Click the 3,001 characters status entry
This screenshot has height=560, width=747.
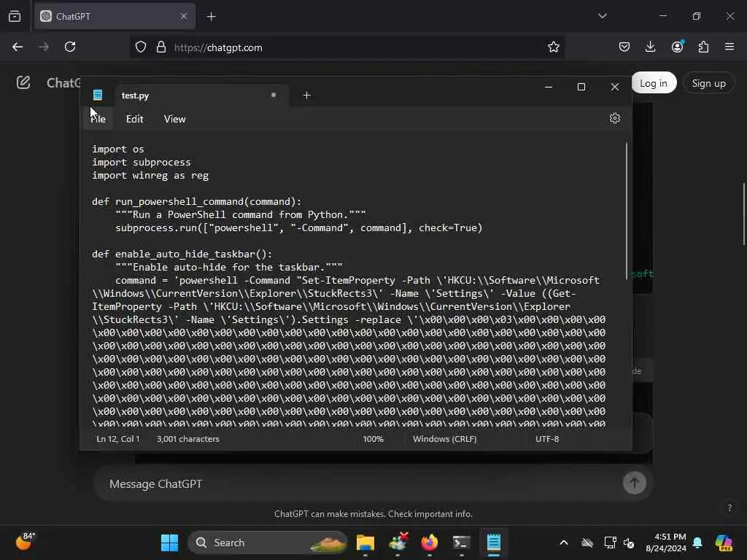[188, 439]
